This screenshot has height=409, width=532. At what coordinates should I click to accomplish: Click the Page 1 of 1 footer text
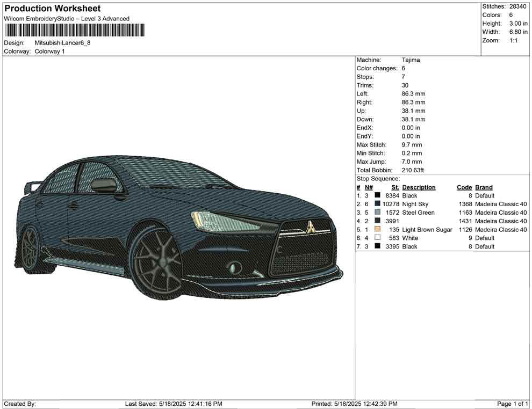click(x=513, y=404)
